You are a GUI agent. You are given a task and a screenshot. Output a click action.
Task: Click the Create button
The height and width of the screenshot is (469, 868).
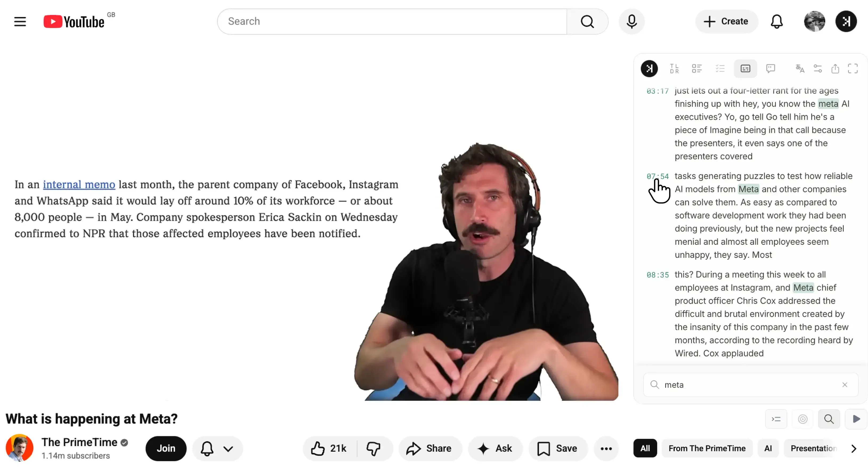[727, 22]
